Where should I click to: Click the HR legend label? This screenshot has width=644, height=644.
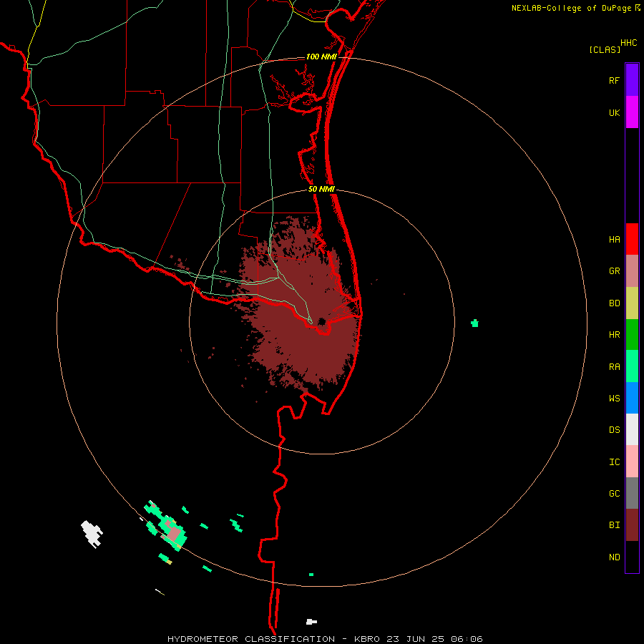point(614,335)
